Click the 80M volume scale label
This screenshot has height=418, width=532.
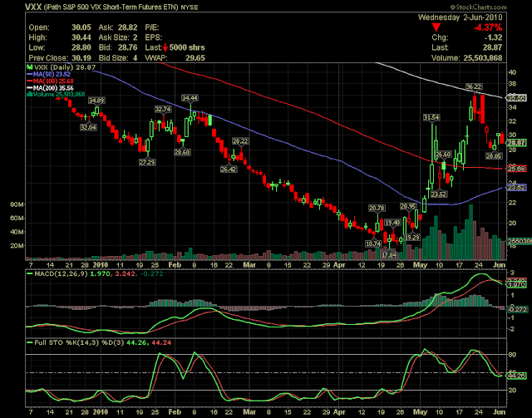click(x=17, y=204)
